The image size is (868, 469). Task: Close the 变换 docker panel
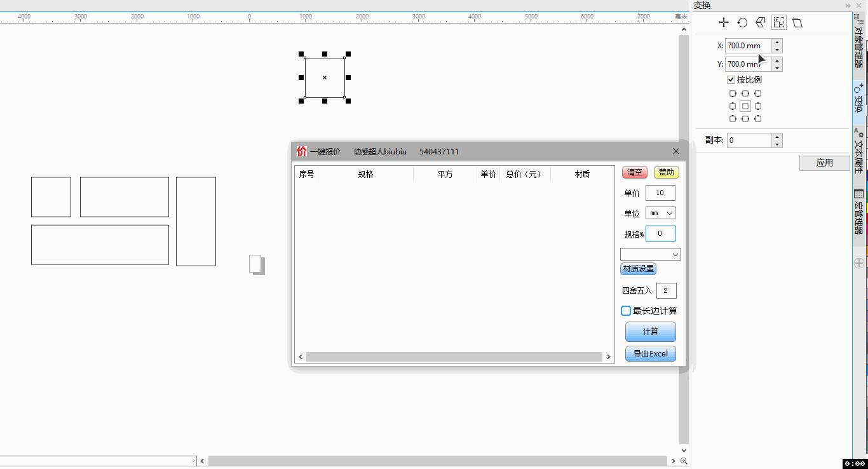pyautogui.click(x=859, y=5)
